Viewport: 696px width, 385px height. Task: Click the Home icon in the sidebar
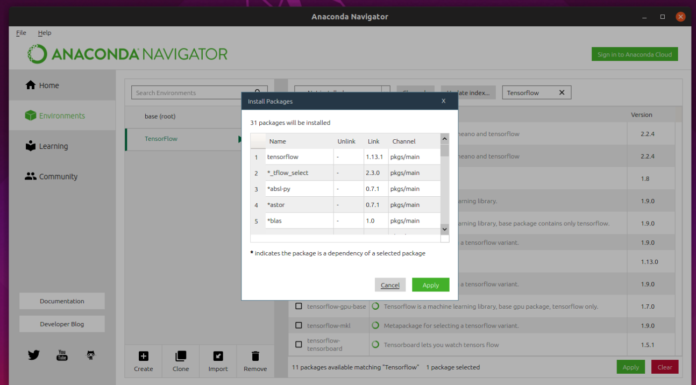tap(30, 85)
